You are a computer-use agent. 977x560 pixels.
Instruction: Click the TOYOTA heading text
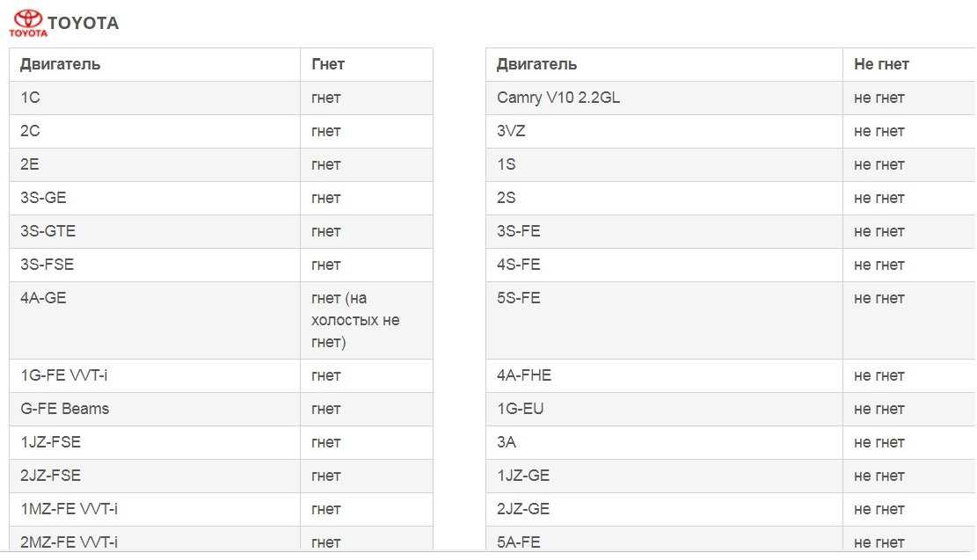click(x=83, y=23)
